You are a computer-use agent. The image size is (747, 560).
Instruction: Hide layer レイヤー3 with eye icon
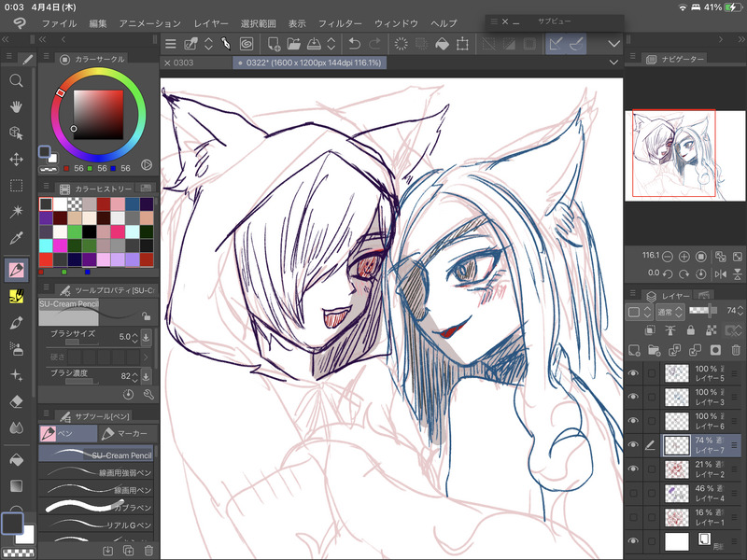pos(633,397)
